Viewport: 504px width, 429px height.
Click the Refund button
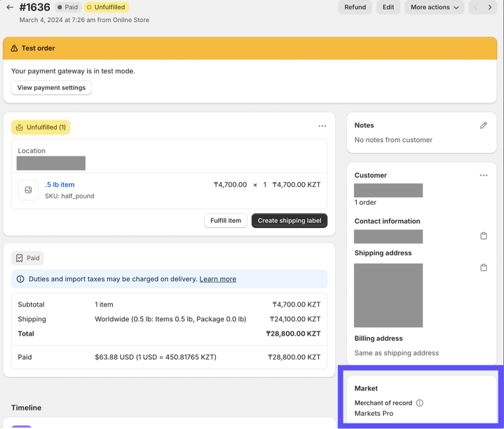click(x=355, y=7)
